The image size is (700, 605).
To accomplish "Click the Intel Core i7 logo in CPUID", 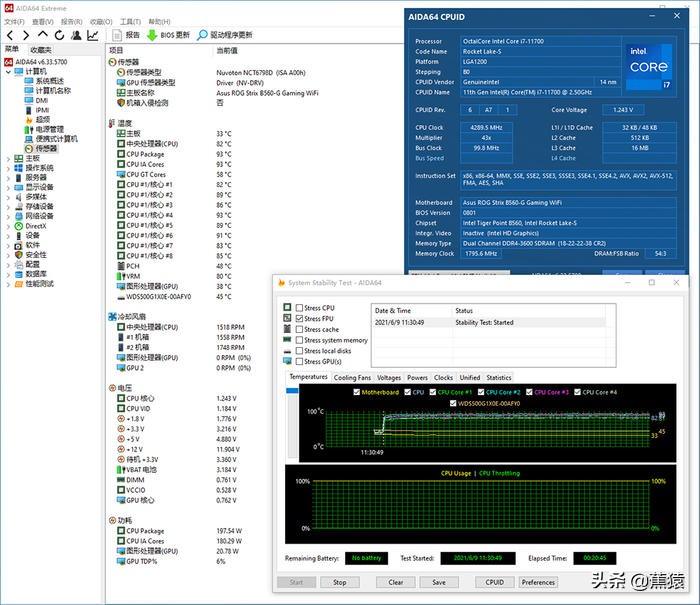I will coord(648,66).
